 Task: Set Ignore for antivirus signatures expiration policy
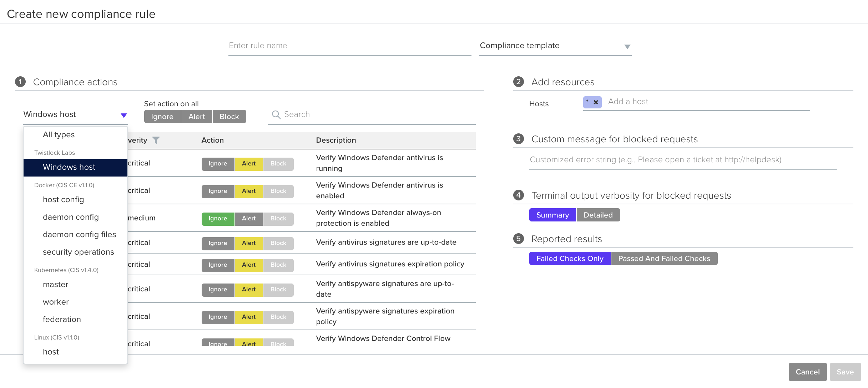coord(218,265)
